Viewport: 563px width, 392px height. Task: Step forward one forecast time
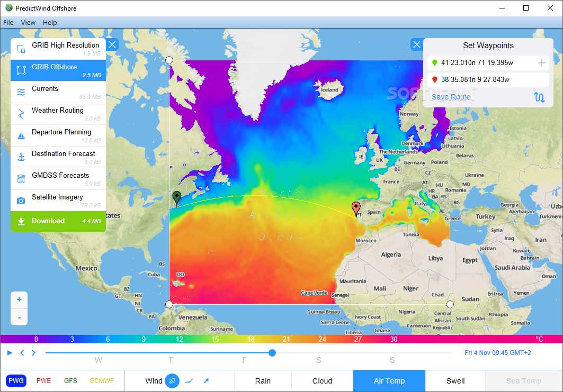coord(33,353)
